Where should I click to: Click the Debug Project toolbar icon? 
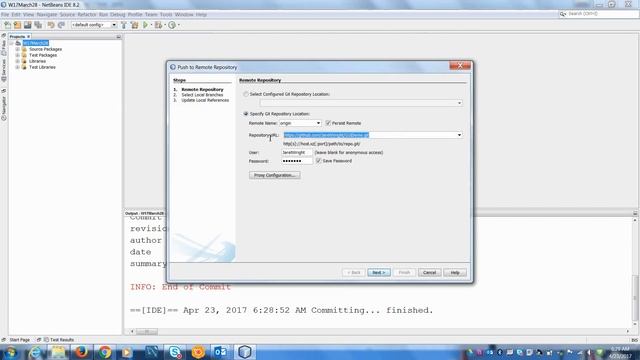[158, 25]
